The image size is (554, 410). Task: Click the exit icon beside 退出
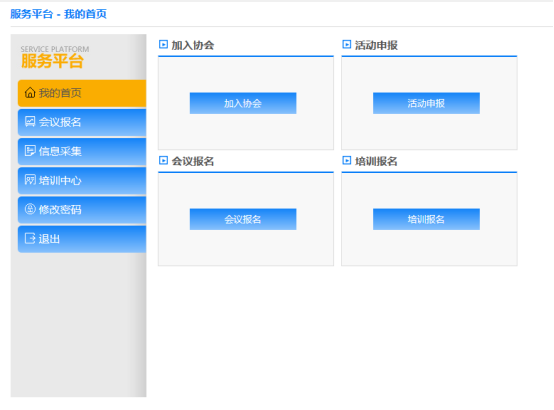coord(30,239)
